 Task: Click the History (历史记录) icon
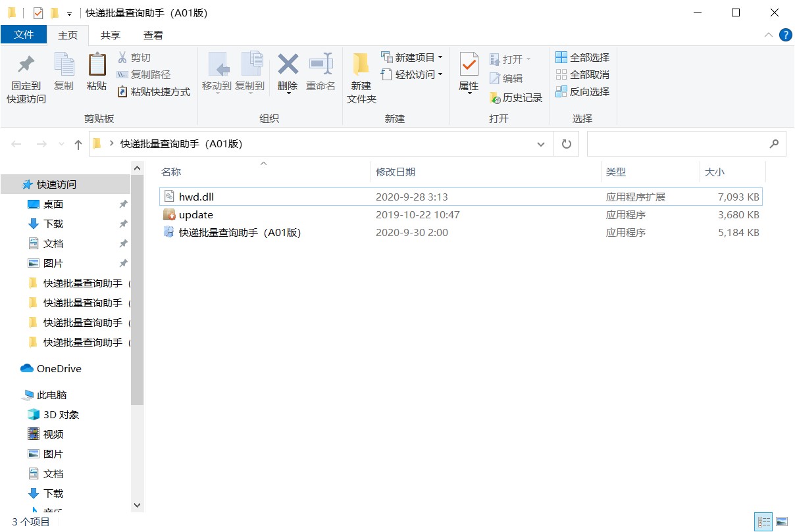click(496, 98)
